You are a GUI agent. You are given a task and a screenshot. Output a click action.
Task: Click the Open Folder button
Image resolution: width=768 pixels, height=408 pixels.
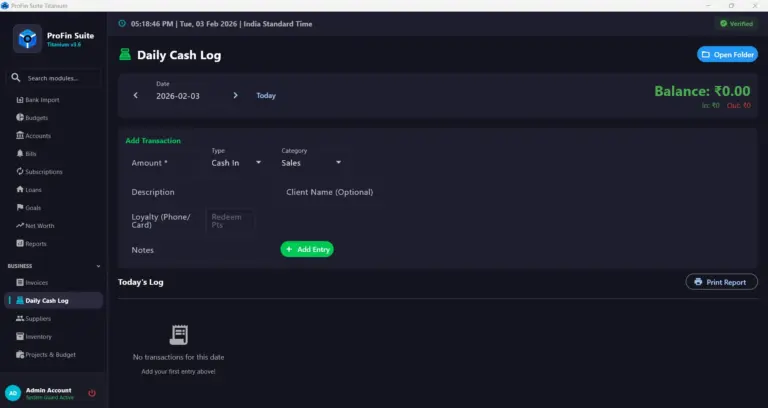(727, 54)
